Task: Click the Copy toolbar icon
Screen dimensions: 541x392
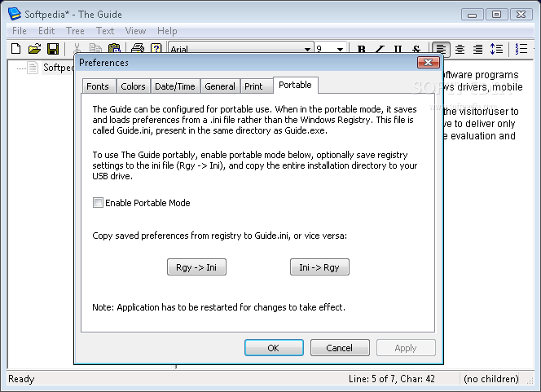Action: [x=95, y=49]
